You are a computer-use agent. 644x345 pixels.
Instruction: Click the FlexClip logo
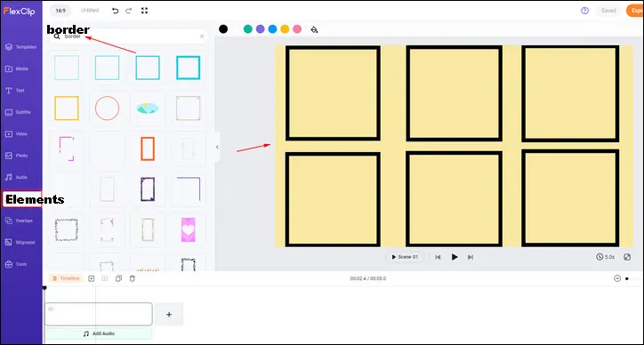(x=19, y=11)
